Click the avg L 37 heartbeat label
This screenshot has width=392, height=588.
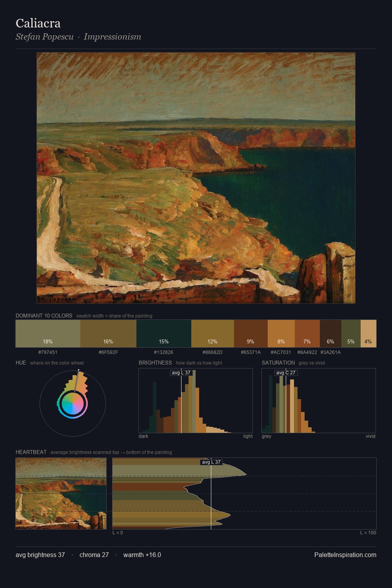click(211, 462)
